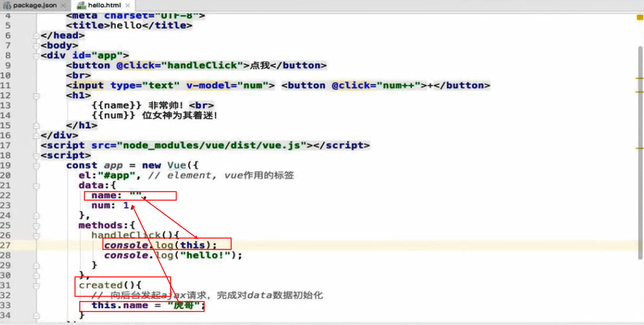Click the 点我 button label text
644x325 pixels.
click(259, 65)
